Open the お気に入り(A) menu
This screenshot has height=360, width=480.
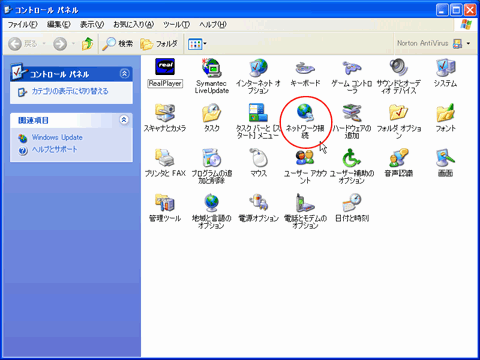(134, 25)
